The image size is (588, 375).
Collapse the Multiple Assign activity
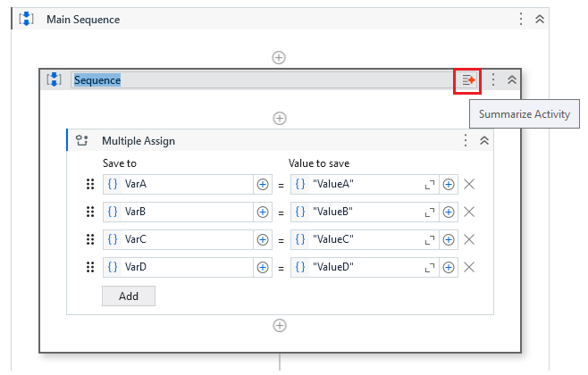(484, 140)
